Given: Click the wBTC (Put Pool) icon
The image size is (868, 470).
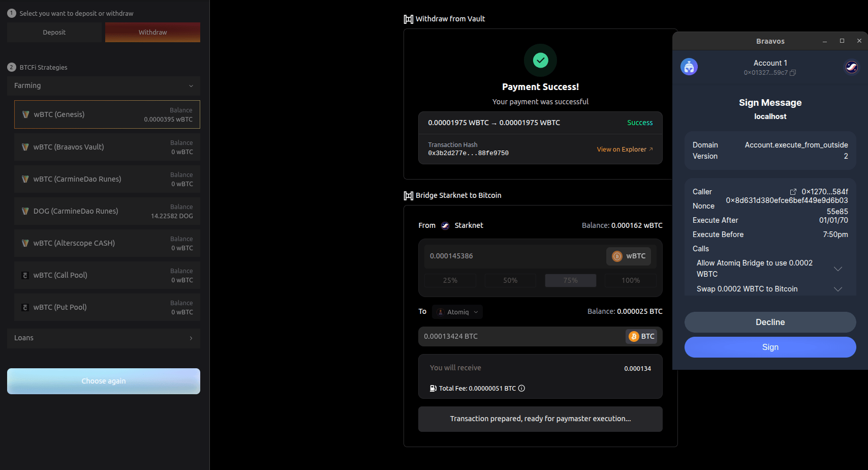Looking at the screenshot, I should click(25, 307).
